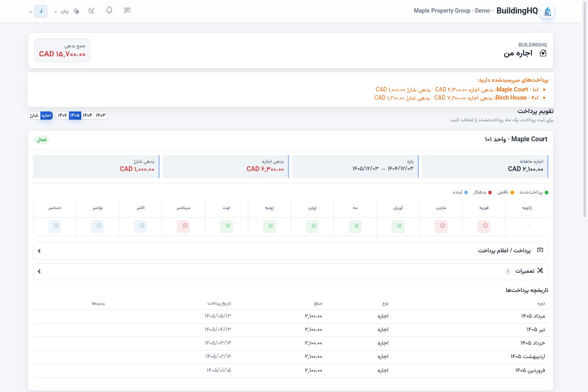The height and width of the screenshot is (392, 588).
Task: Open the notifications bell
Action: (109, 10)
